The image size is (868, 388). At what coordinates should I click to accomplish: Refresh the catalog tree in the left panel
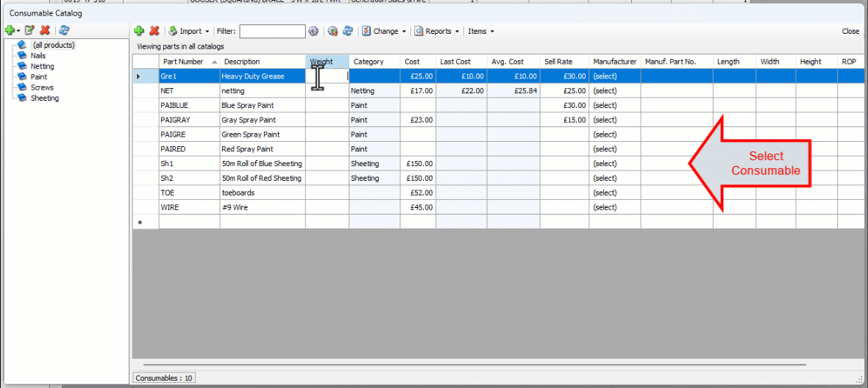tap(65, 30)
